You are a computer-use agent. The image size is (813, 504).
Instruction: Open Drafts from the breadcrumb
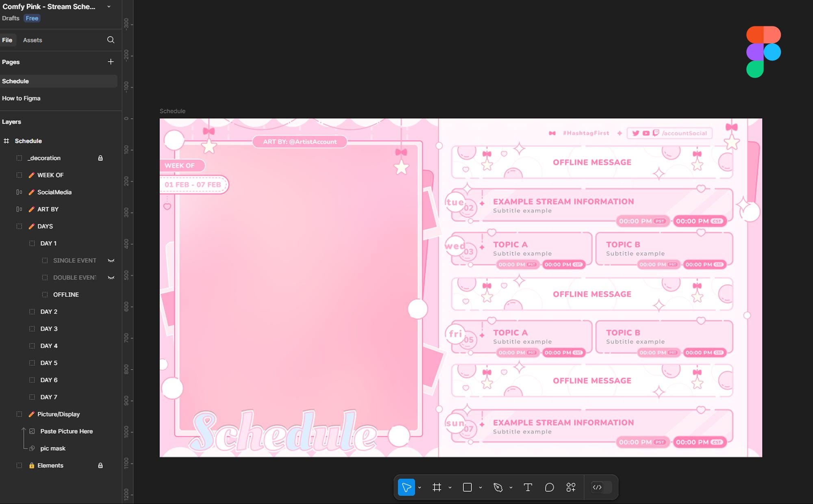[10, 18]
